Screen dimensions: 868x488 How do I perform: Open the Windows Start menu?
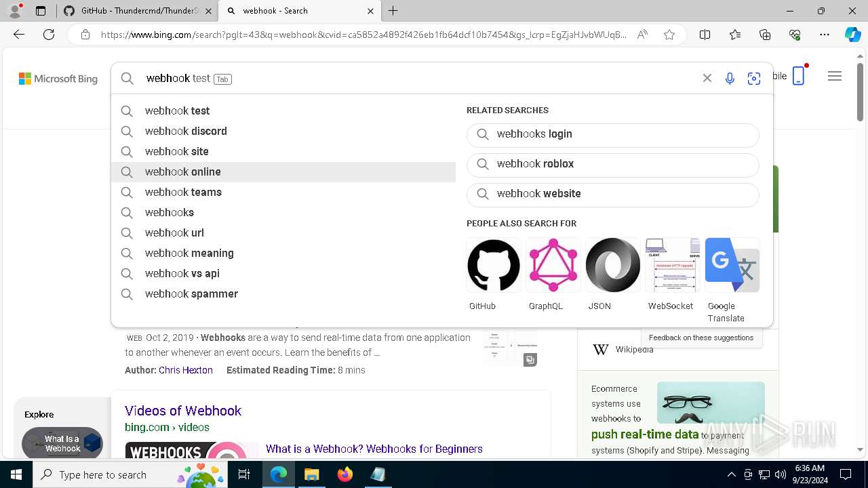16,474
